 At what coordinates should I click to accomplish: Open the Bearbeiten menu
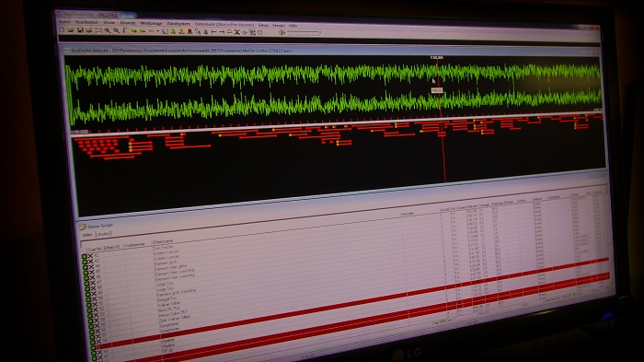86,22
